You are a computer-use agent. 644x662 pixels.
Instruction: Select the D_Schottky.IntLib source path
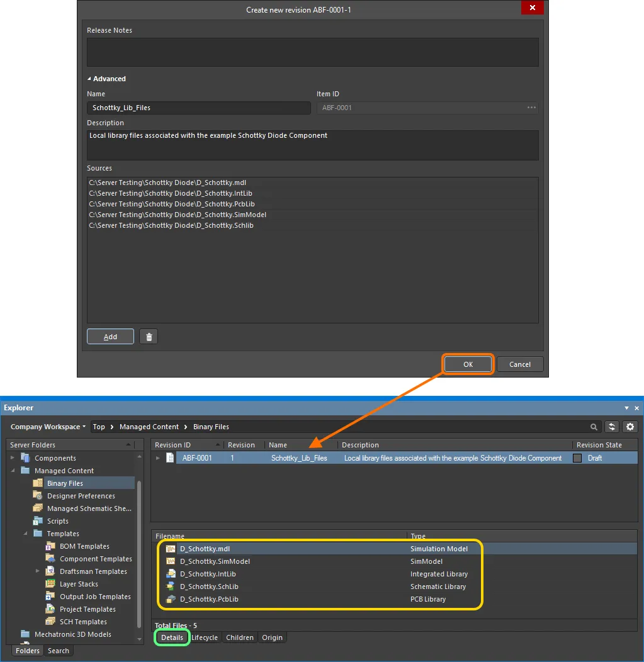click(x=312, y=193)
